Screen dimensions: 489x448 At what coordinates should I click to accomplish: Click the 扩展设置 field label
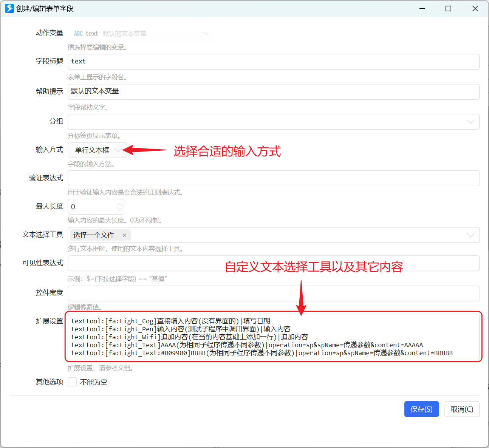click(50, 321)
